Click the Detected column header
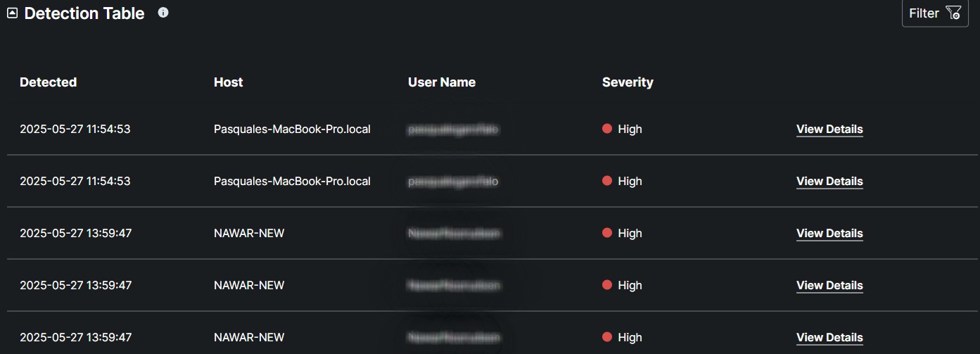The height and width of the screenshot is (354, 980). pos(48,82)
